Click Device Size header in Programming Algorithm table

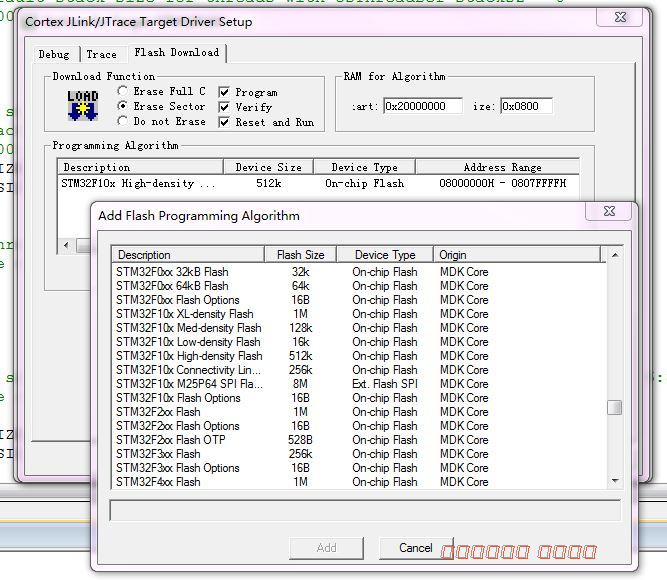(268, 167)
